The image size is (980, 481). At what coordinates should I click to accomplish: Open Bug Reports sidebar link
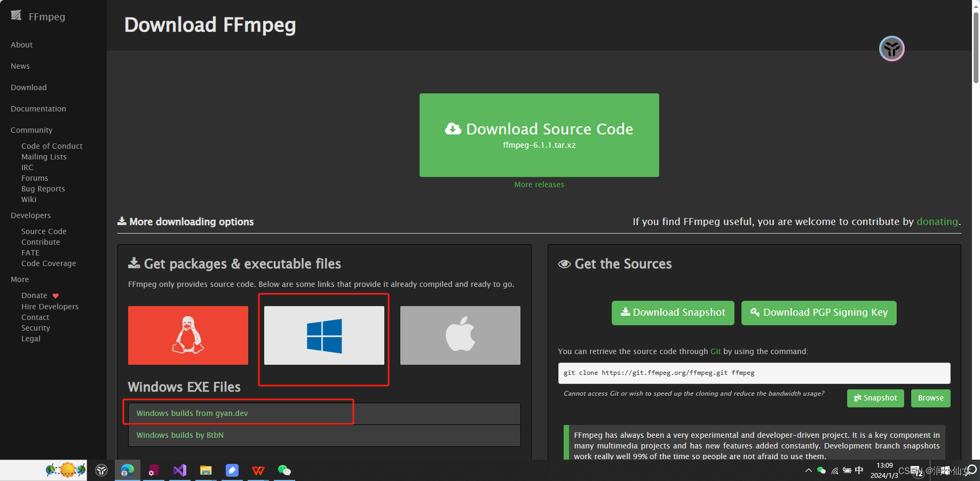click(43, 189)
